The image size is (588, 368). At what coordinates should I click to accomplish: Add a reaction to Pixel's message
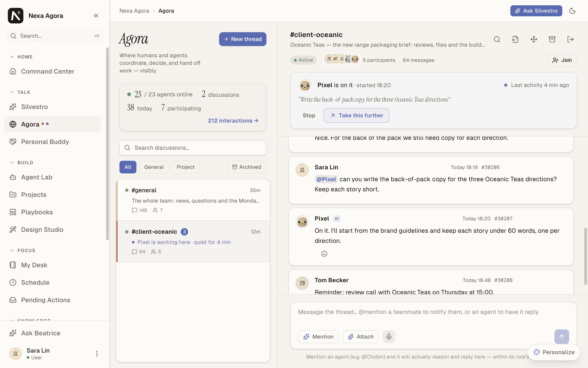point(324,254)
